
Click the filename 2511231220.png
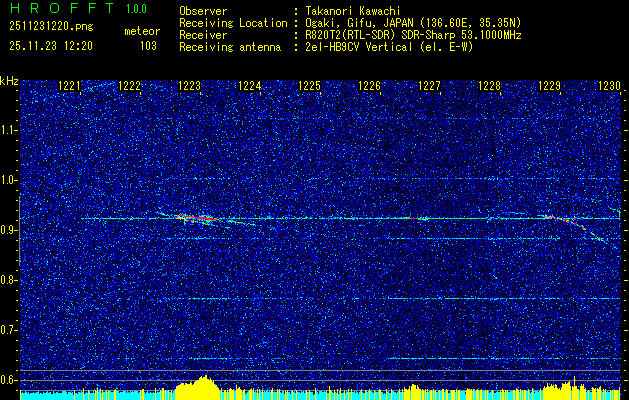coord(51,27)
